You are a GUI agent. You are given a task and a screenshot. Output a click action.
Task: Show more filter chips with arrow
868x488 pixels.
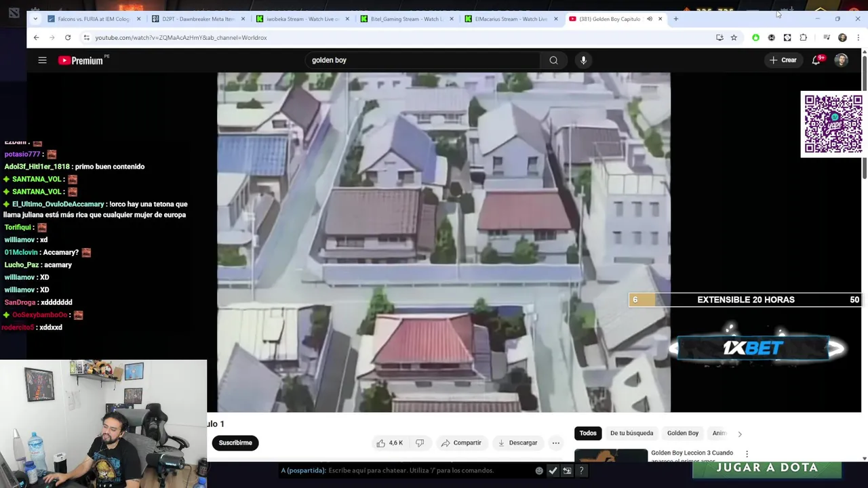click(739, 434)
